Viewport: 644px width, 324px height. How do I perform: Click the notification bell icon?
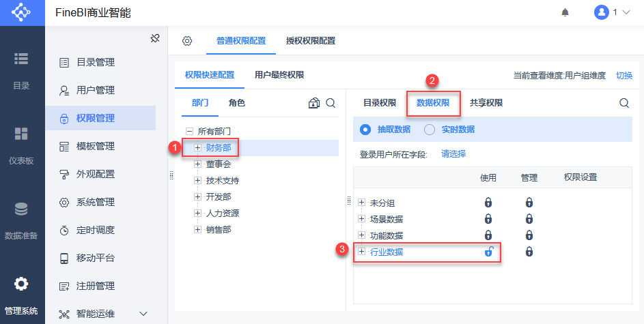[x=565, y=13]
